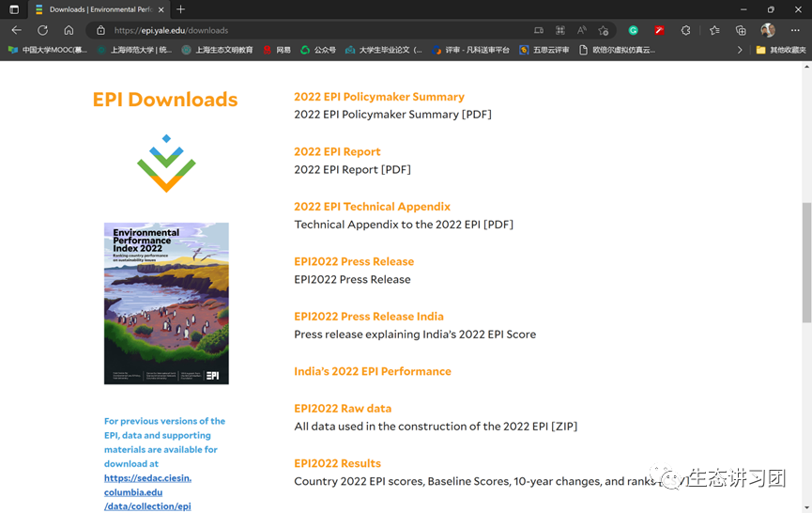View site information lock icon
The image size is (812, 513).
(x=101, y=31)
